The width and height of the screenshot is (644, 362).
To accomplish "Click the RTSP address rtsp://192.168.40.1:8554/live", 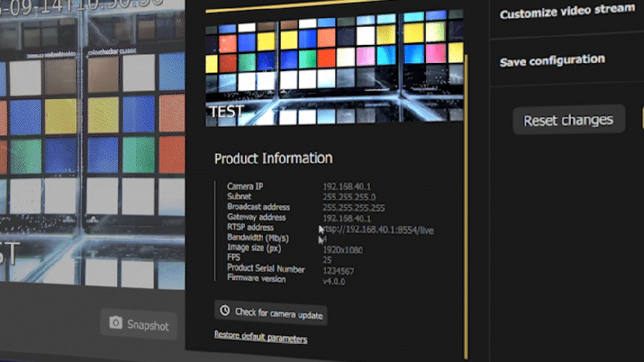I will (x=377, y=230).
